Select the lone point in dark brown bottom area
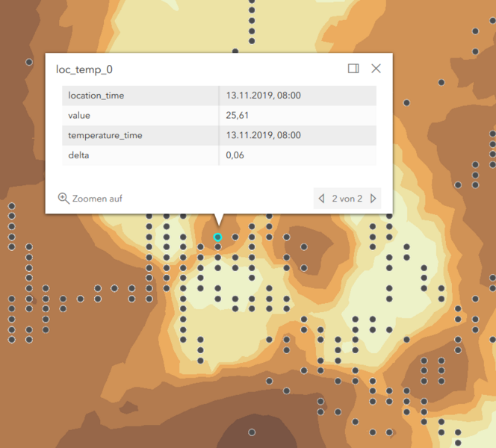This screenshot has height=448, width=496. 252,432
